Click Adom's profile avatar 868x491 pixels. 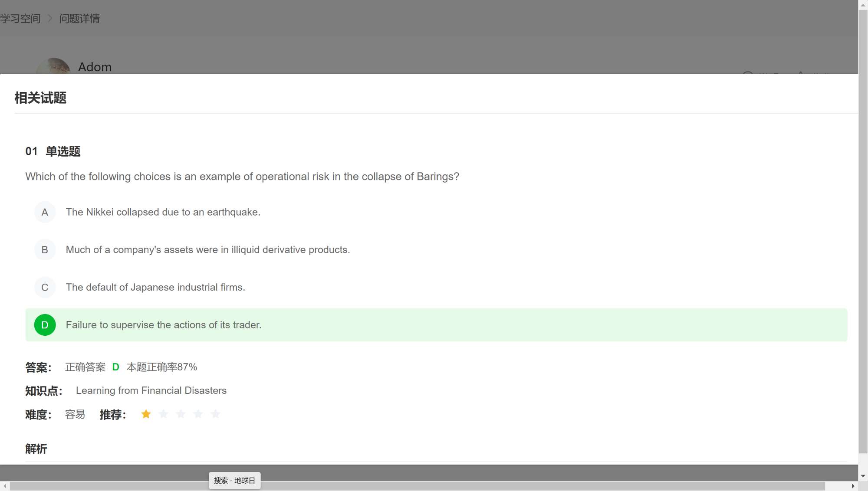click(53, 66)
